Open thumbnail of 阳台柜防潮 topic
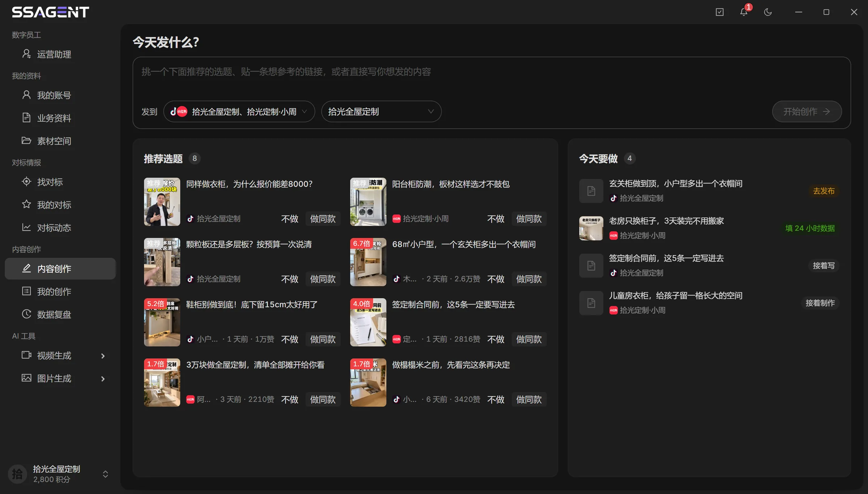This screenshot has height=494, width=868. pos(368,202)
